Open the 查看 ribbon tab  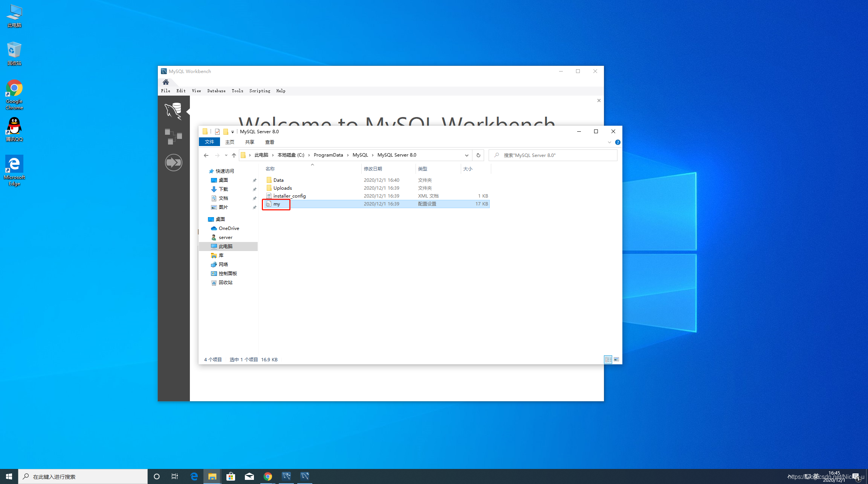(x=269, y=142)
